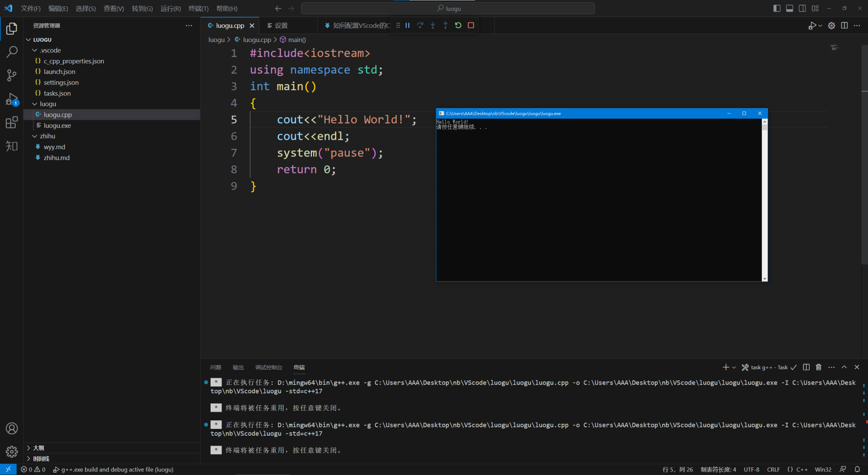This screenshot has width=868, height=475.
Task: Click errors and warnings count in status bar
Action: (x=33, y=470)
